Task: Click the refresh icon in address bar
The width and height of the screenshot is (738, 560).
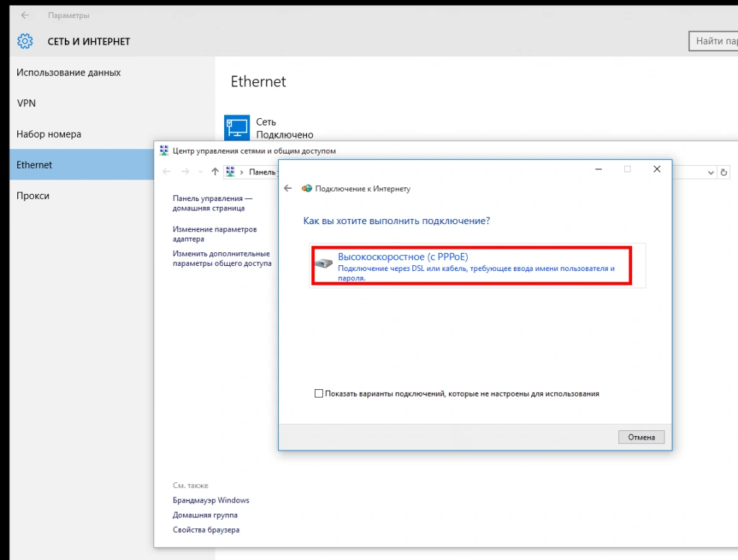Action: [724, 172]
